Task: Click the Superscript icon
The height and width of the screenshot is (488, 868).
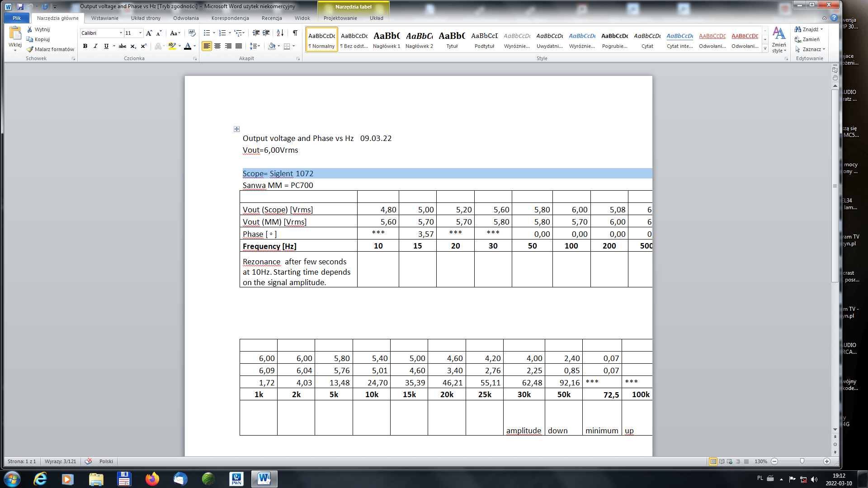Action: click(x=143, y=46)
